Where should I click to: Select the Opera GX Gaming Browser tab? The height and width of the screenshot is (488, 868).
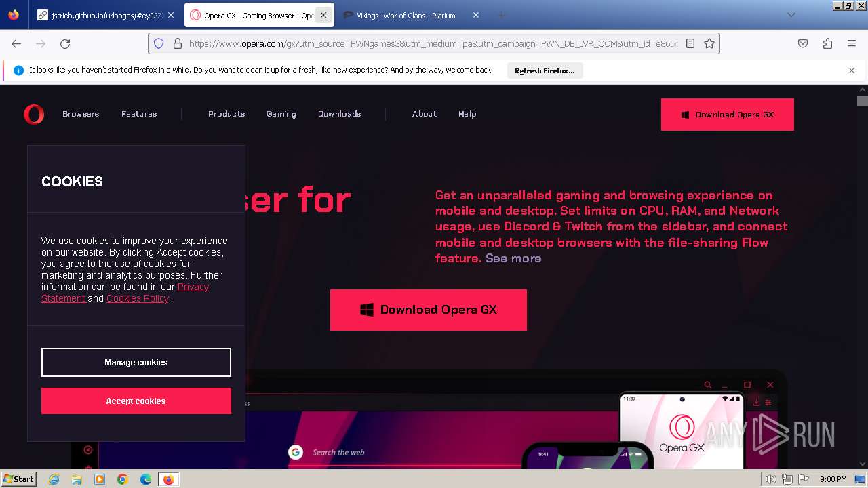point(258,15)
